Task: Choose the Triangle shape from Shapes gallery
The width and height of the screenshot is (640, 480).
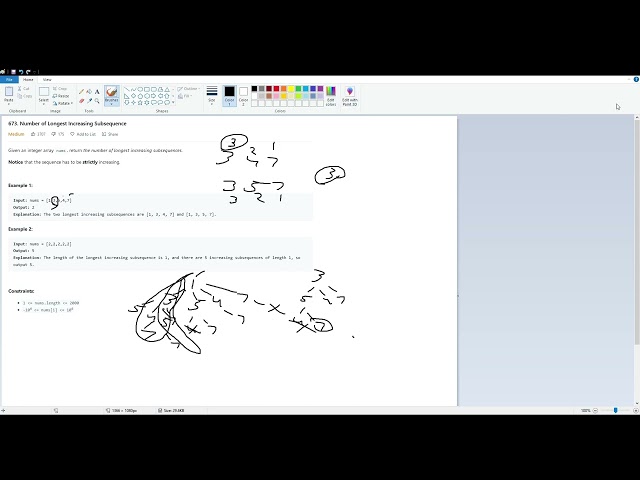Action: pos(167,89)
